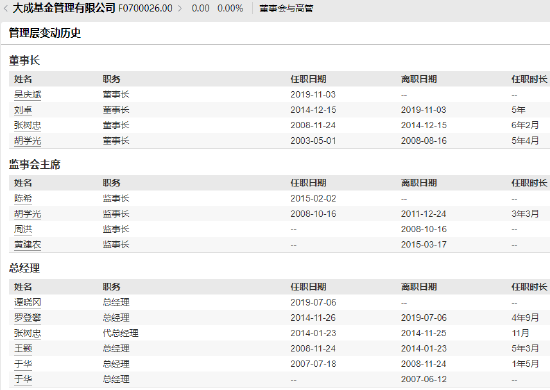Open 王颢 general manager link

point(23,348)
